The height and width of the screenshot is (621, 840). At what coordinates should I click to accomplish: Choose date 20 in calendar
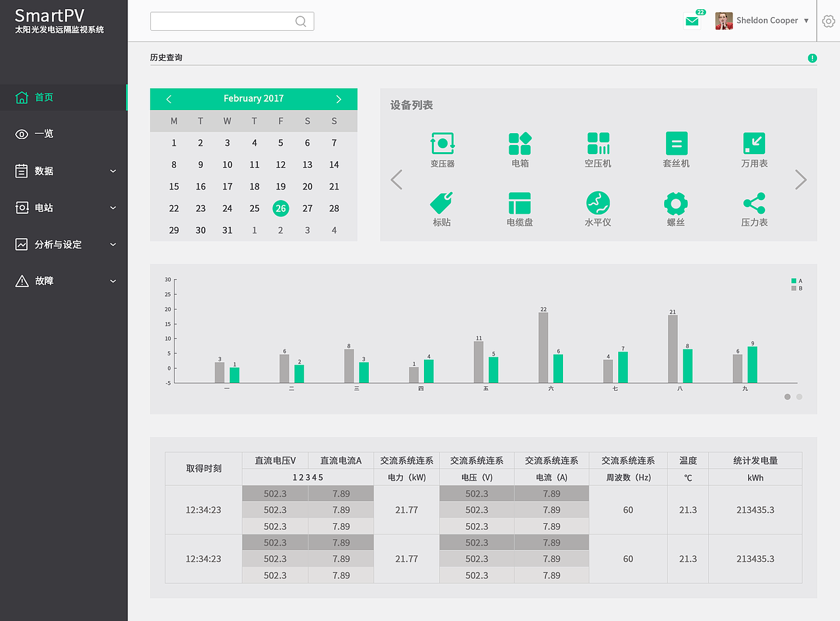tap(307, 187)
